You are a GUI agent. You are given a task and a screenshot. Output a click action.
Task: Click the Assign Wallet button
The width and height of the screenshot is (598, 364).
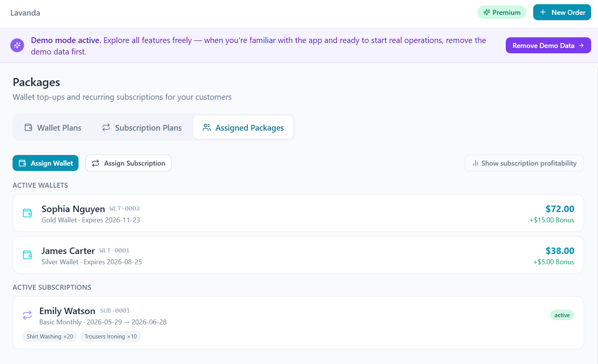tap(45, 163)
